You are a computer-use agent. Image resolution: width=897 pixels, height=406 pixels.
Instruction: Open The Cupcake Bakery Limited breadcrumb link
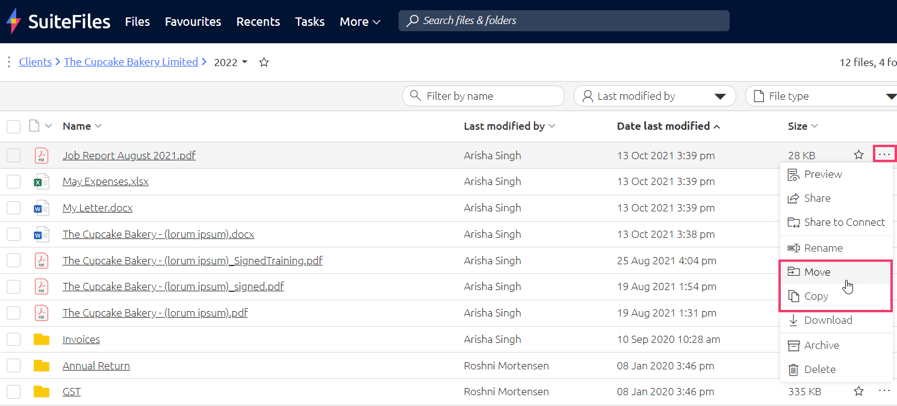click(x=131, y=62)
